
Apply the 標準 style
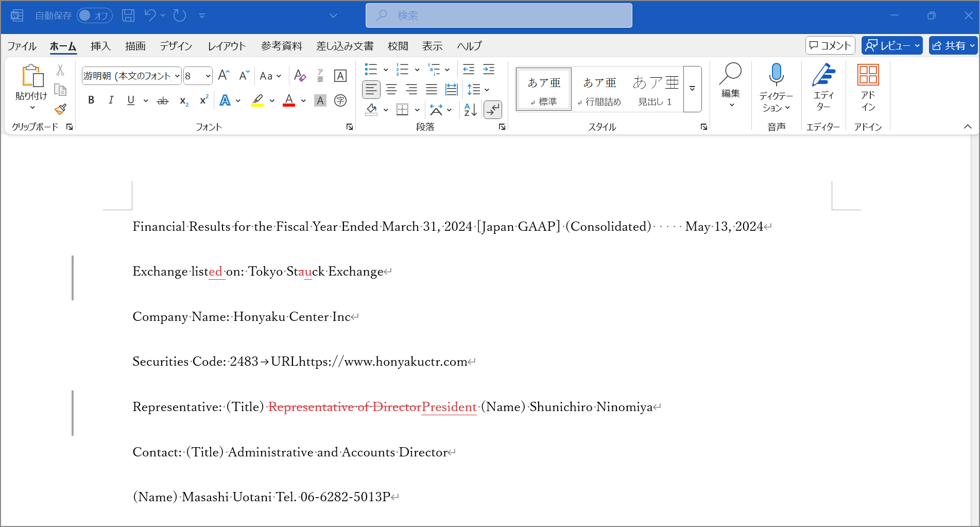[544, 89]
